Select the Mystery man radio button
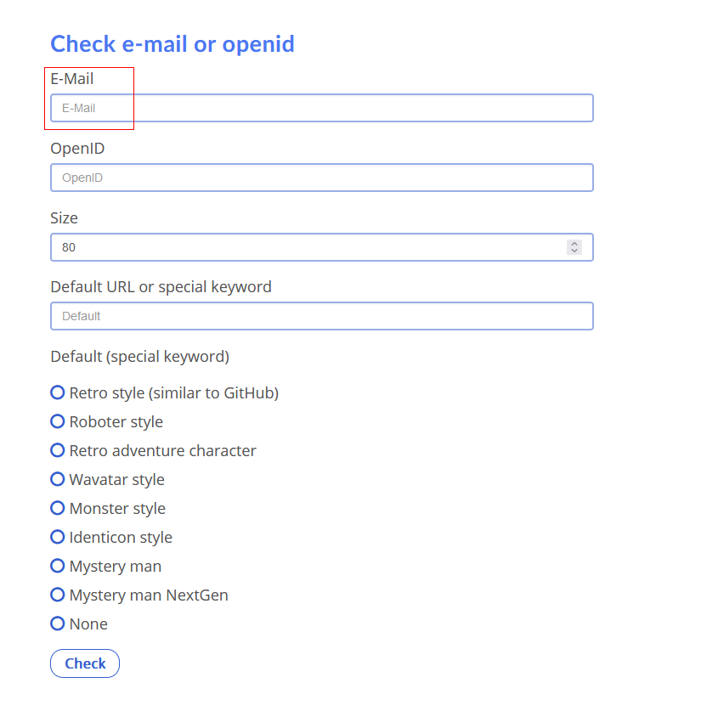 [x=58, y=566]
